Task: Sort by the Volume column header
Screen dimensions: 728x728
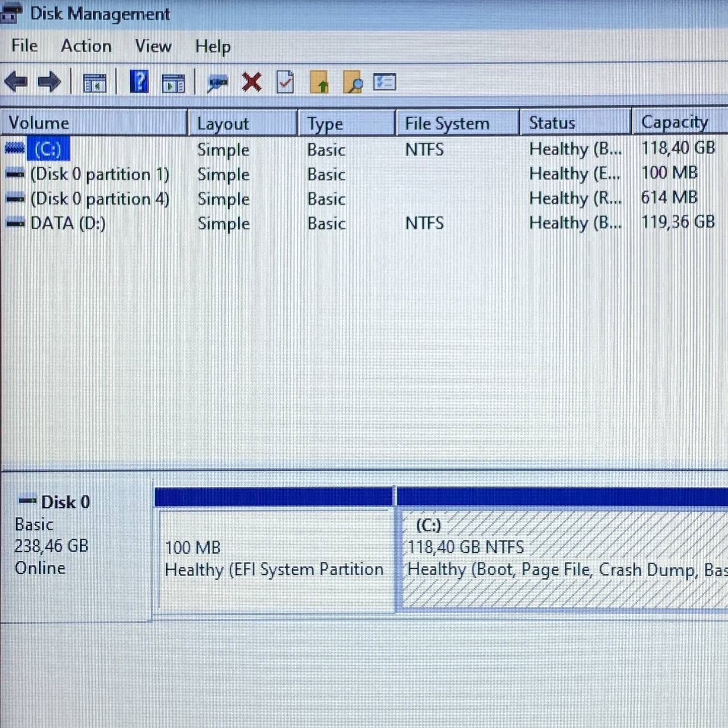Action: pos(94,123)
